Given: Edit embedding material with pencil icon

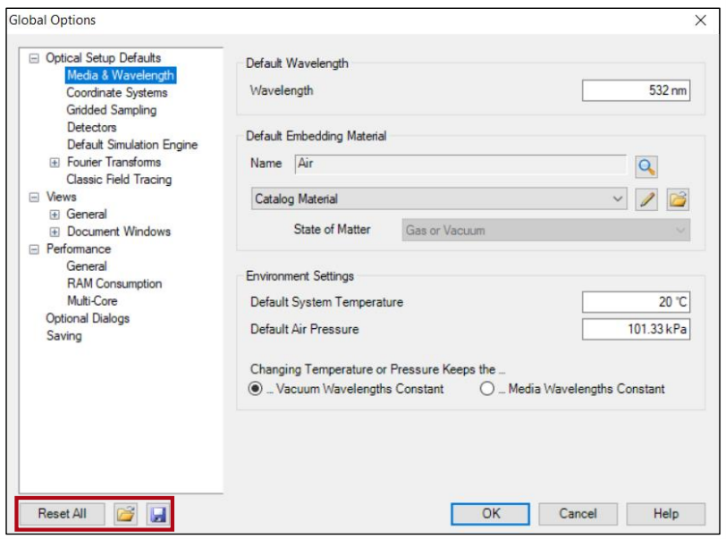Looking at the screenshot, I should click(x=646, y=200).
